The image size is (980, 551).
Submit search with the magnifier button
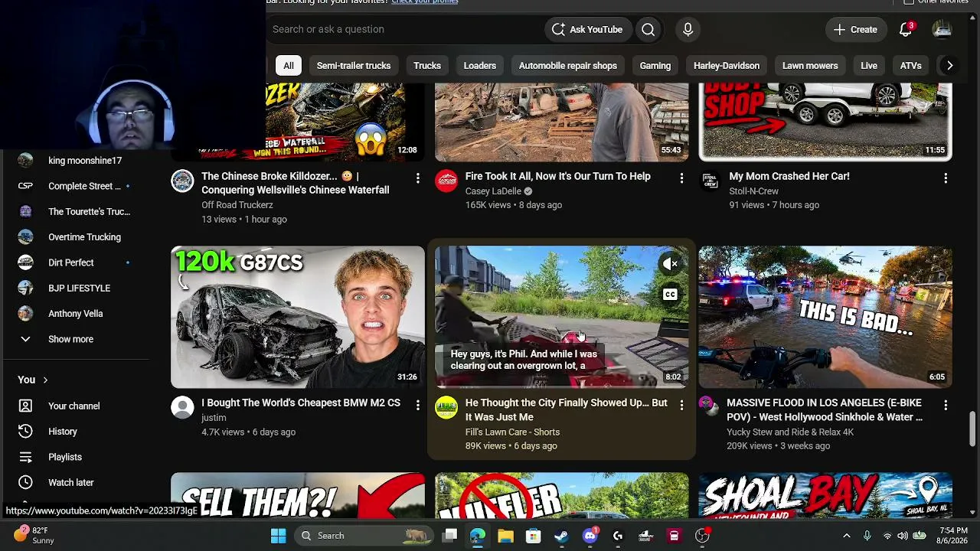(x=648, y=29)
